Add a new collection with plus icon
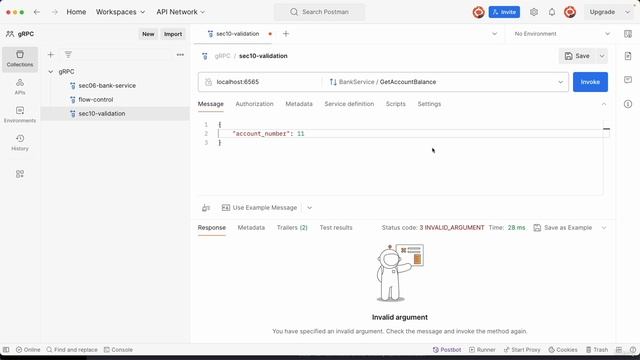640x360 pixels. point(51,54)
